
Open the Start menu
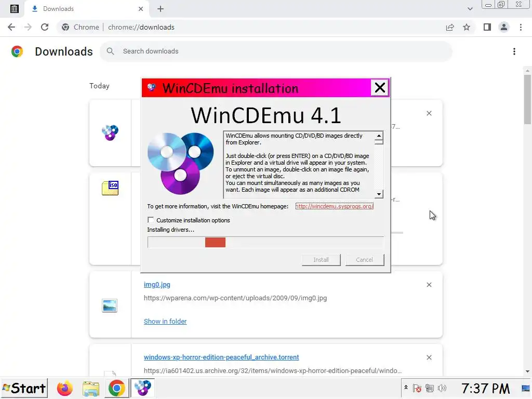(24, 389)
